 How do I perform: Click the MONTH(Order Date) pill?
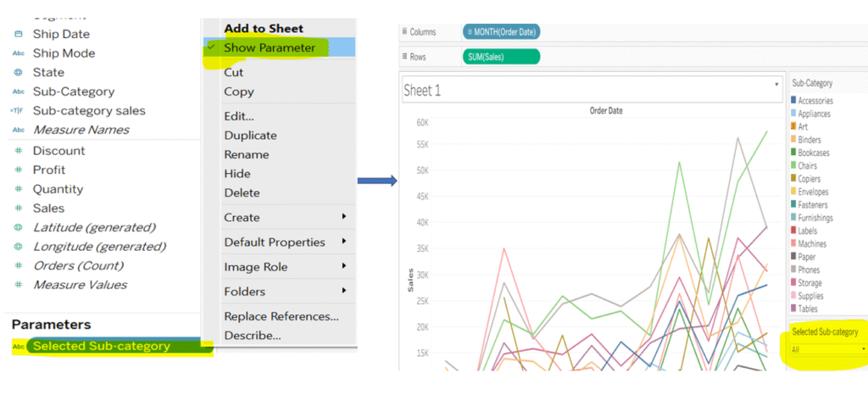502,32
